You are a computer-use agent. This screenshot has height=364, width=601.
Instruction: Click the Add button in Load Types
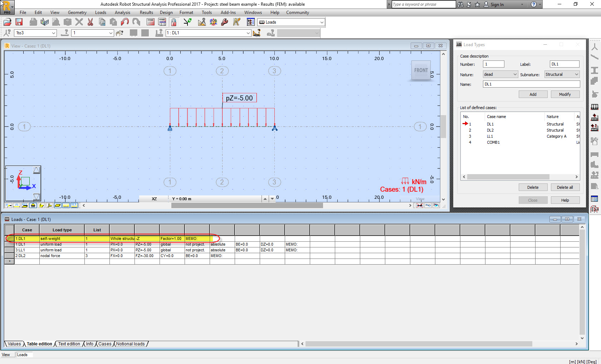pyautogui.click(x=533, y=94)
